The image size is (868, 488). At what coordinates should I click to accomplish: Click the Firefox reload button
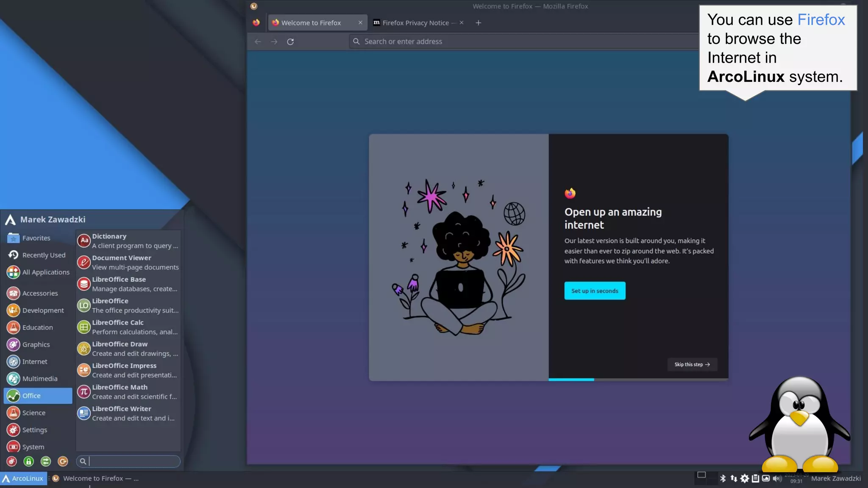click(x=290, y=42)
